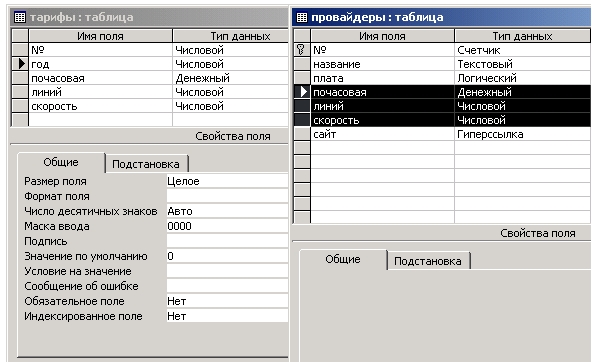
Task: Click the Маска ввода field with 0000
Action: 227,226
